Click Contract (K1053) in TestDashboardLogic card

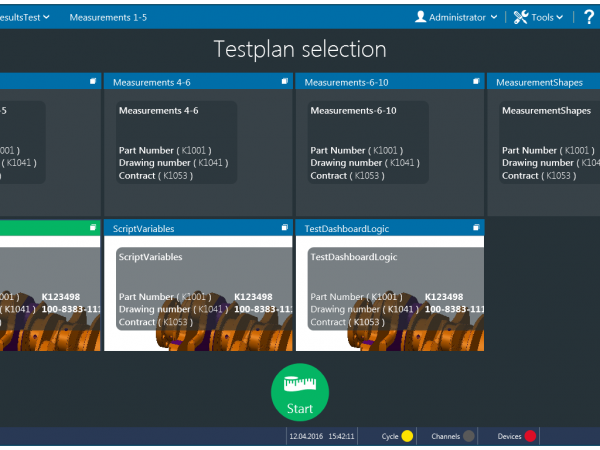347,322
